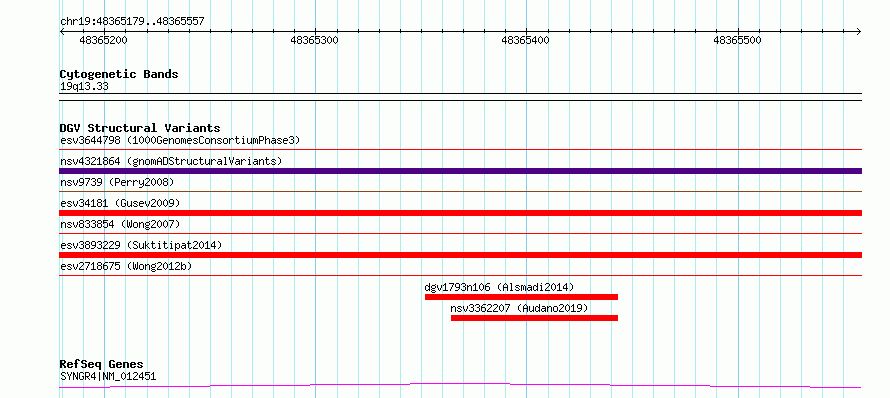Open the dgv1793n106 (Alsmadi2014) variant label
Screen dimensions: 890x398
499,287
